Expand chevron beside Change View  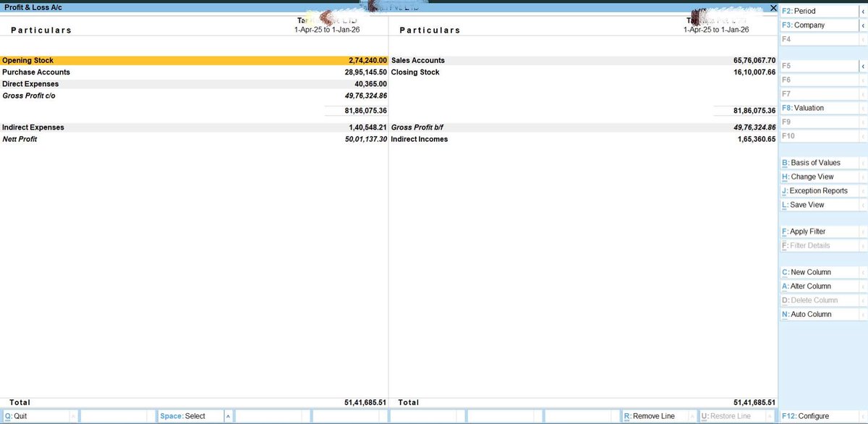[863, 177]
